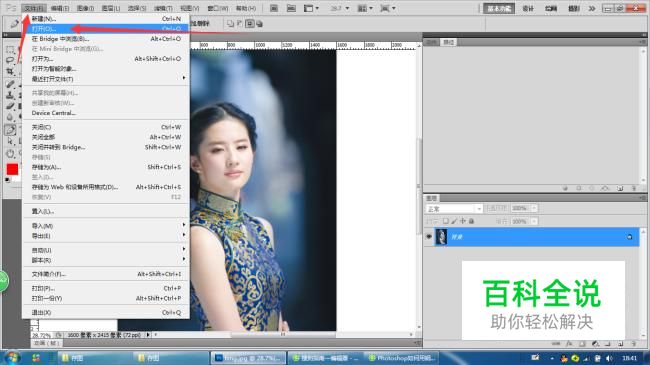Open Photoshop document in Windows taskbar
The image size is (650, 365).
pyautogui.click(x=249, y=358)
